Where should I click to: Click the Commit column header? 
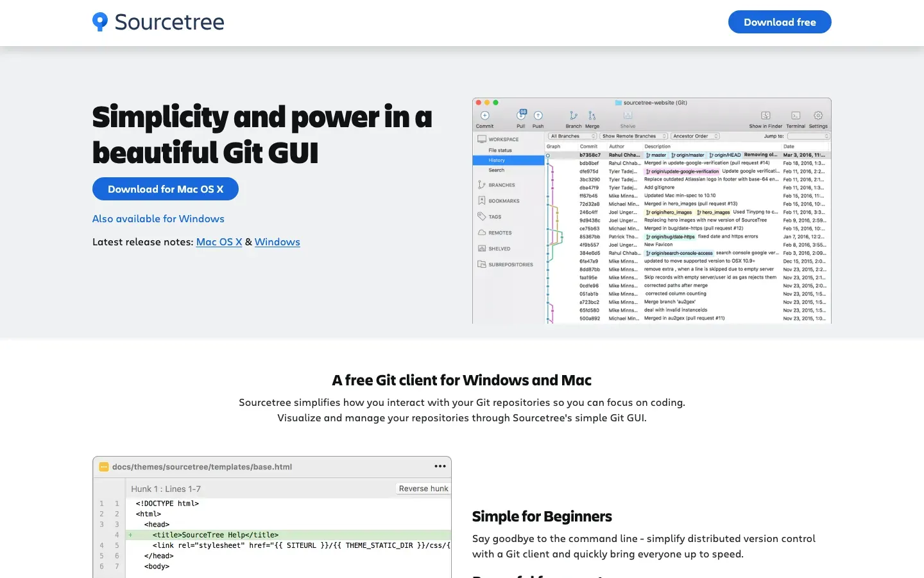588,146
